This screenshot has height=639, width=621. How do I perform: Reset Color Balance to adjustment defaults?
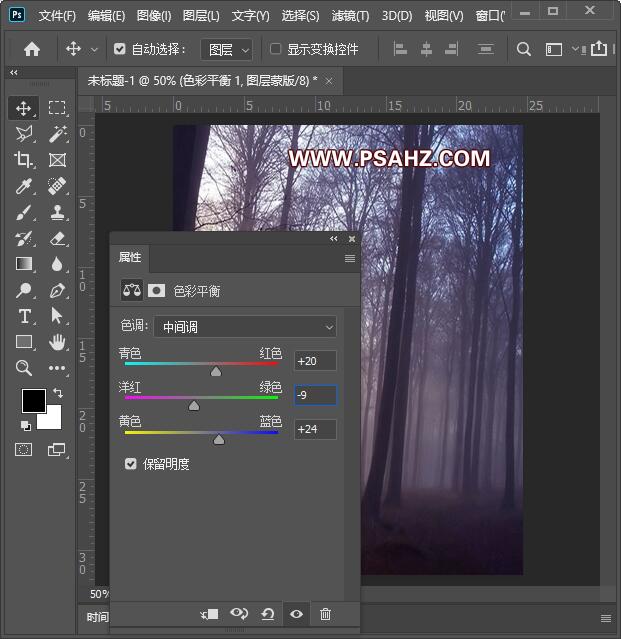(x=268, y=614)
